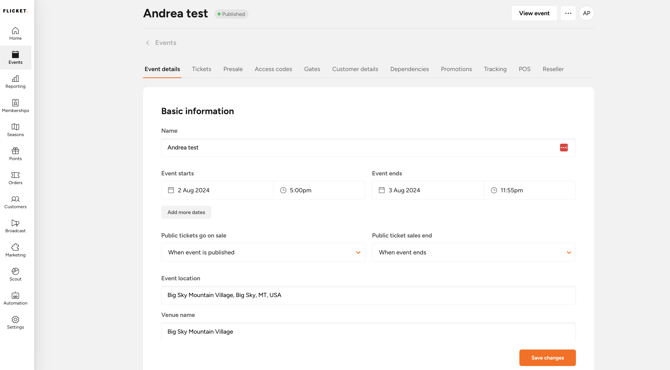
Task: Open Points from the sidebar
Action: [15, 154]
